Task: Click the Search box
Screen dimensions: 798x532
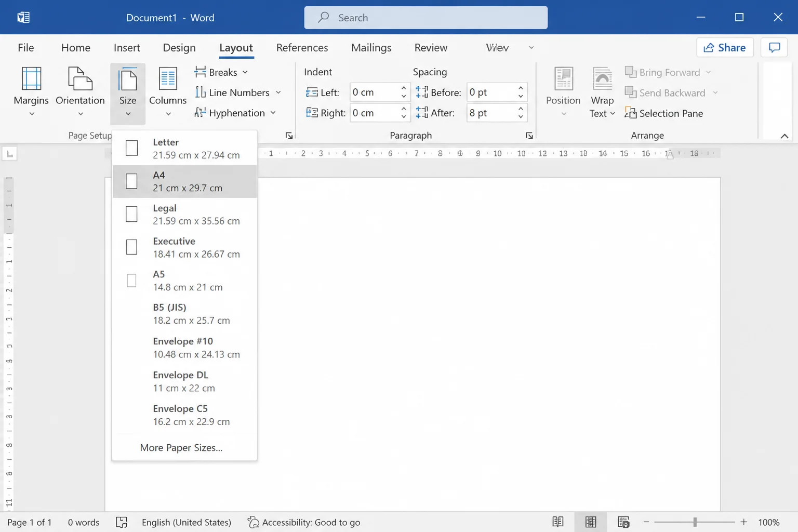Action: (425, 18)
